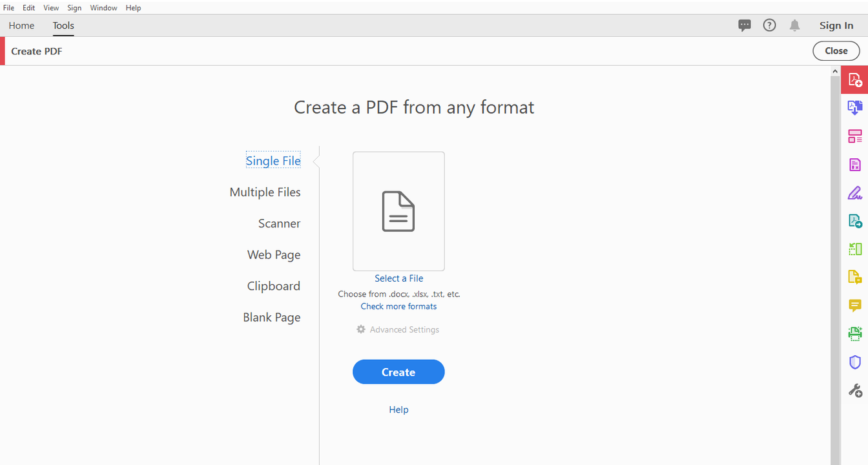Screen dimensions: 868x465
Task: Select the Multiple Files option
Action: point(265,192)
